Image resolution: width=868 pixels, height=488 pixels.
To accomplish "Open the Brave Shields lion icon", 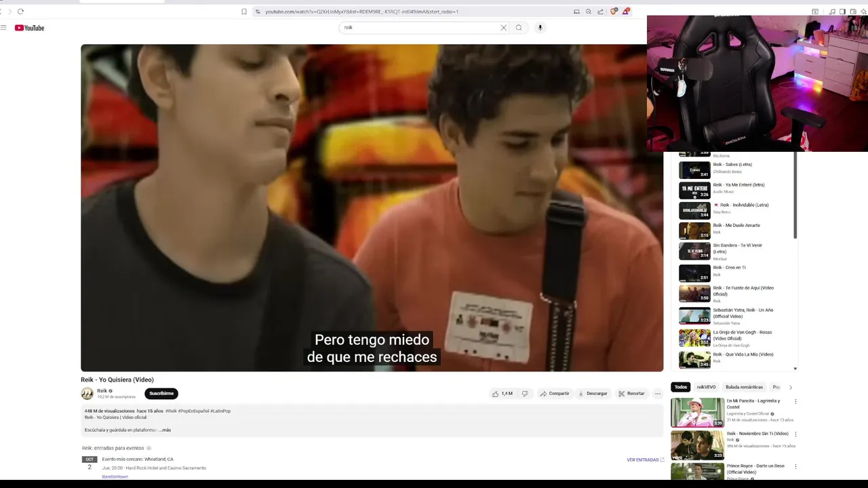I will pyautogui.click(x=614, y=12).
